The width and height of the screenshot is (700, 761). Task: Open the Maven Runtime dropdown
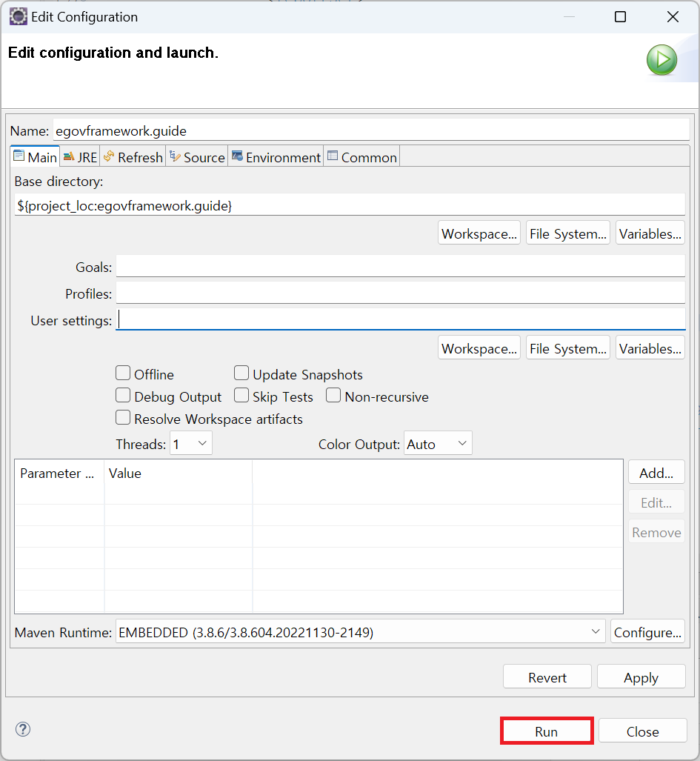360,632
